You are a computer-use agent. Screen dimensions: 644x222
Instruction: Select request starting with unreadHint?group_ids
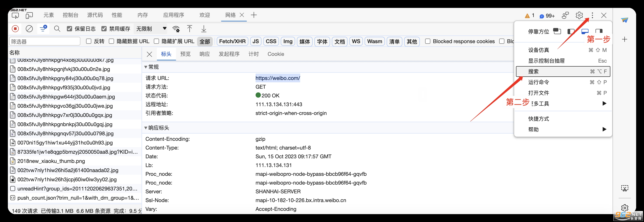tap(77, 189)
